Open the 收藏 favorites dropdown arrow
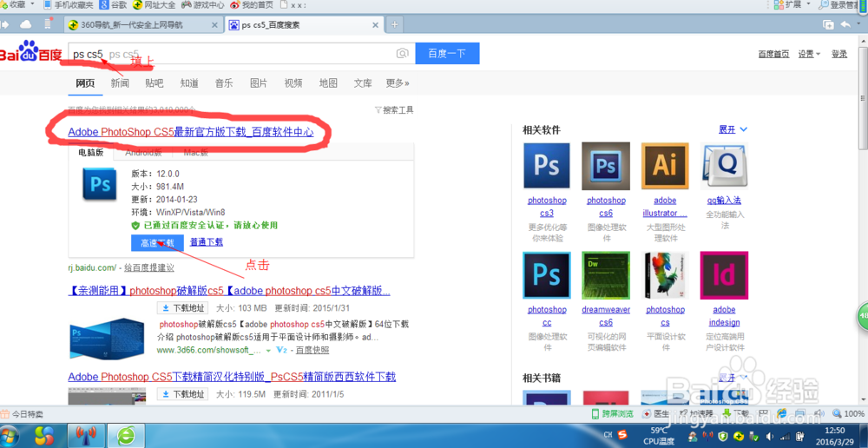The image size is (868, 448). pyautogui.click(x=31, y=4)
